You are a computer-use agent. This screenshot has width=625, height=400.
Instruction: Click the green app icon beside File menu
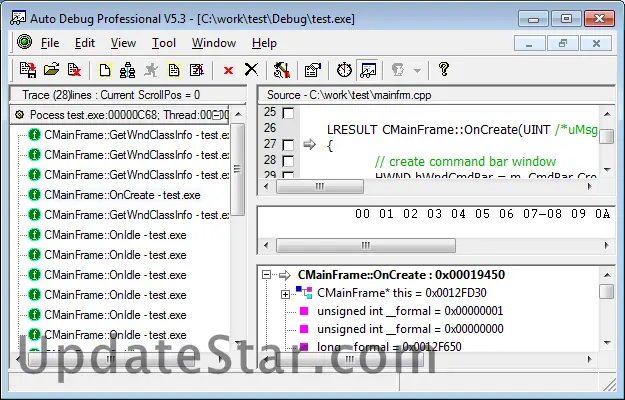pos(24,41)
